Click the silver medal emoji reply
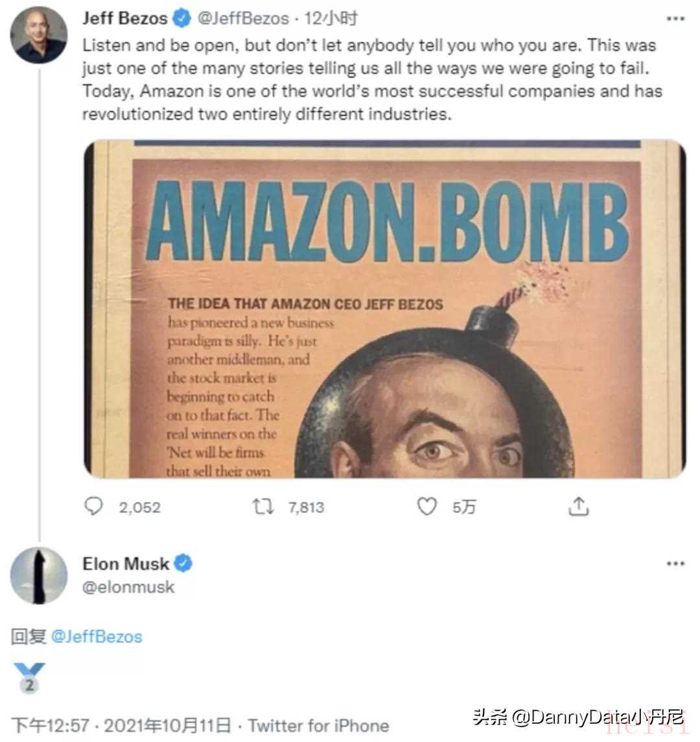700x742 pixels. 29,678
